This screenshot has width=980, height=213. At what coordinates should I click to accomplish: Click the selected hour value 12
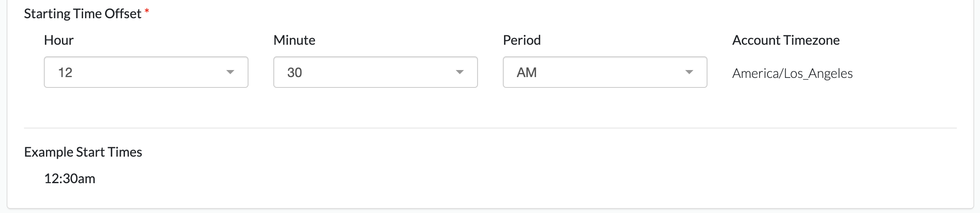tap(65, 73)
